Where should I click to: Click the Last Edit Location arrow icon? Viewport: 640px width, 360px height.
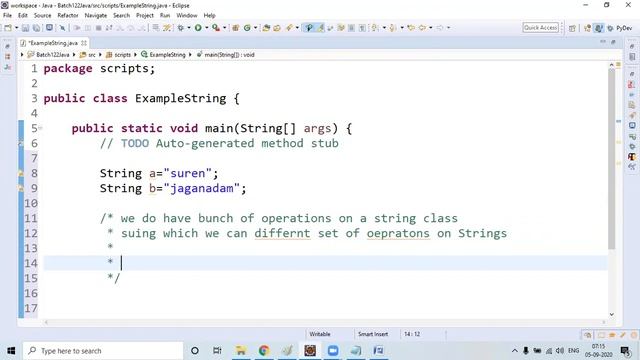[411, 28]
